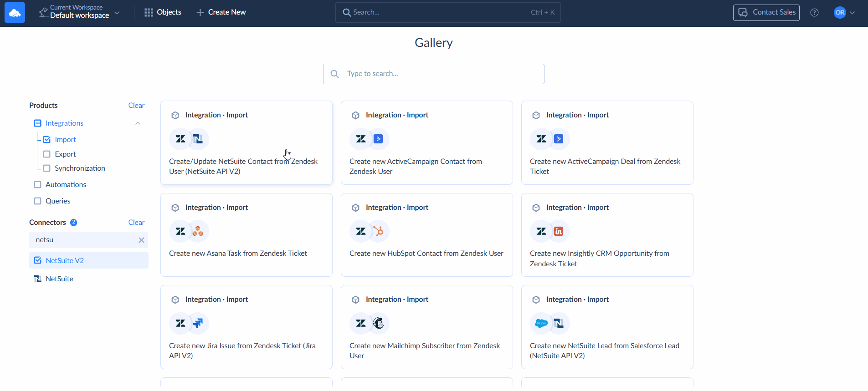Click the Mailchimp icon on the Subscriber card
This screenshot has height=391, width=868.
378,323
